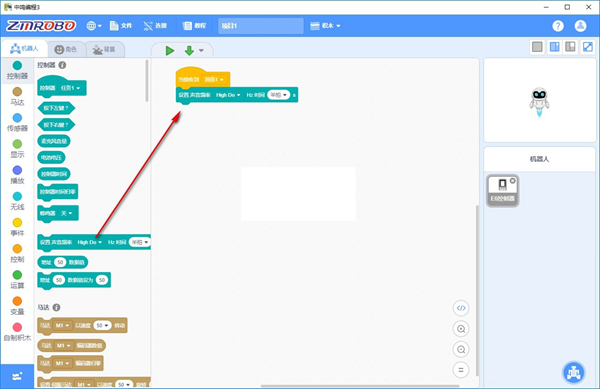This screenshot has height=389, width=600.
Task: Zoom in on the block workspace
Action: point(461,329)
